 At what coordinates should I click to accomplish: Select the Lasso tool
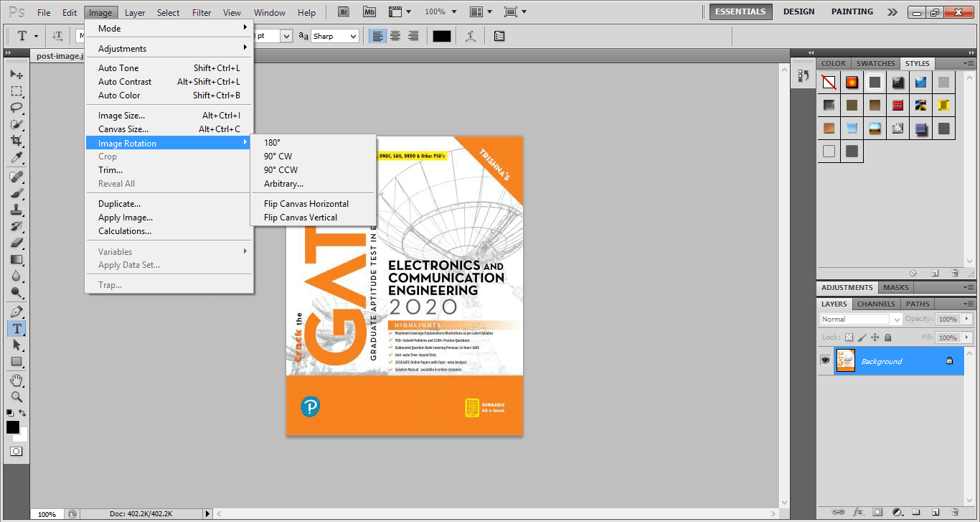point(16,108)
